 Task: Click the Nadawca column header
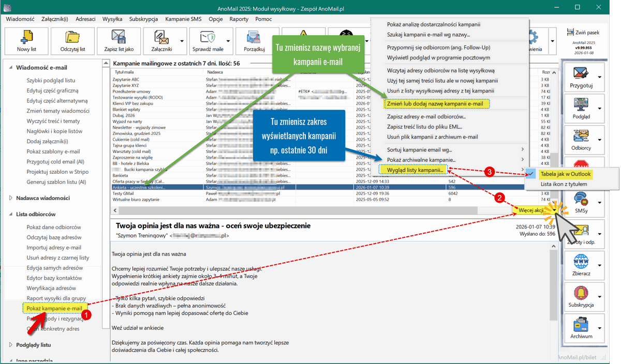coord(251,72)
